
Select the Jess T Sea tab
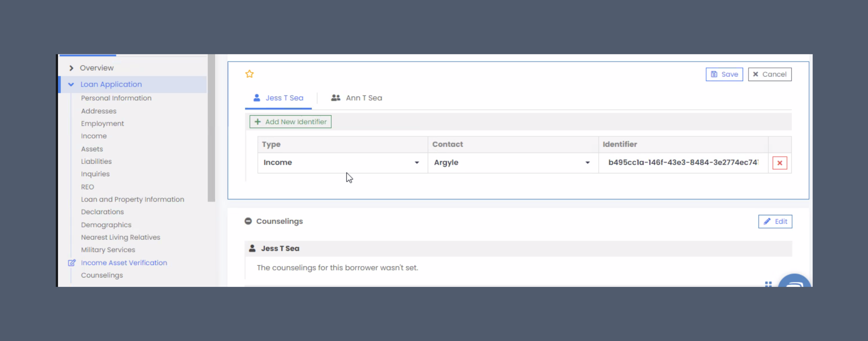pos(284,98)
